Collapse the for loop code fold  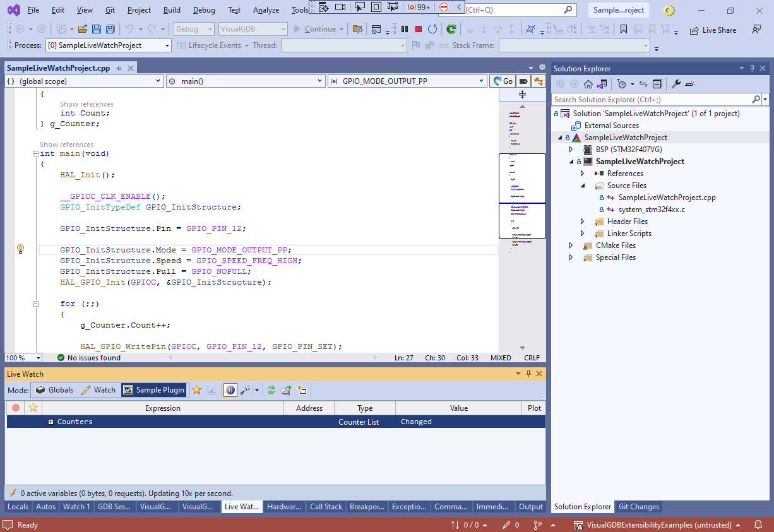point(35,304)
